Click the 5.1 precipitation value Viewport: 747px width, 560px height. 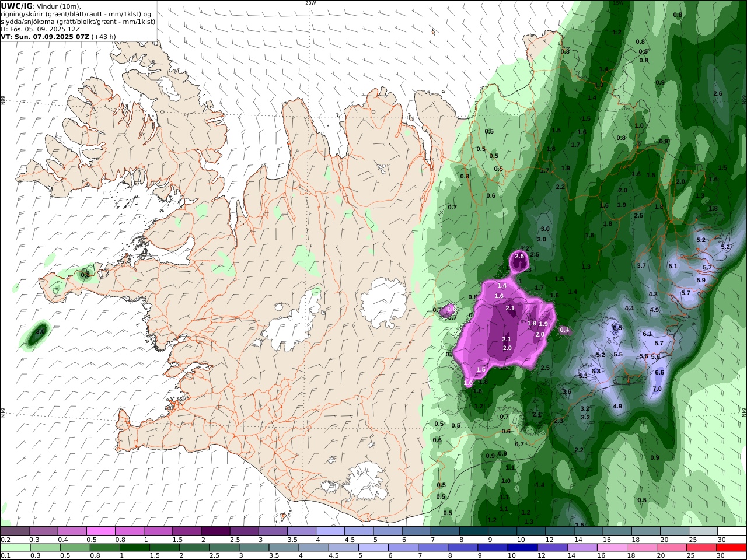click(x=673, y=267)
